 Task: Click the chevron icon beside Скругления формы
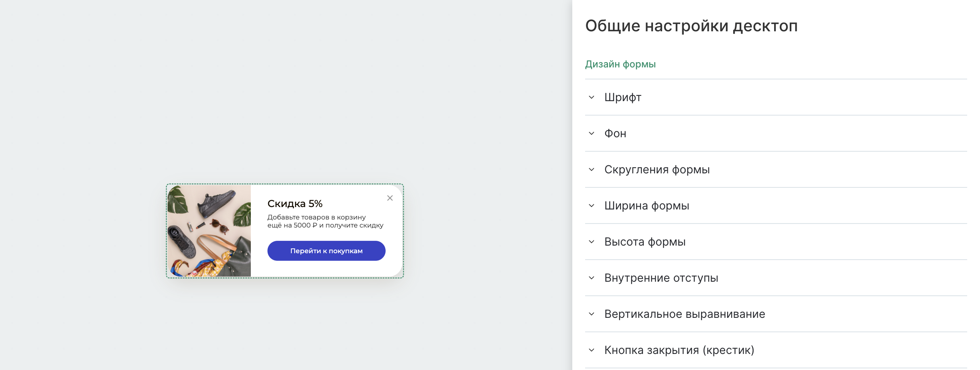(x=592, y=169)
